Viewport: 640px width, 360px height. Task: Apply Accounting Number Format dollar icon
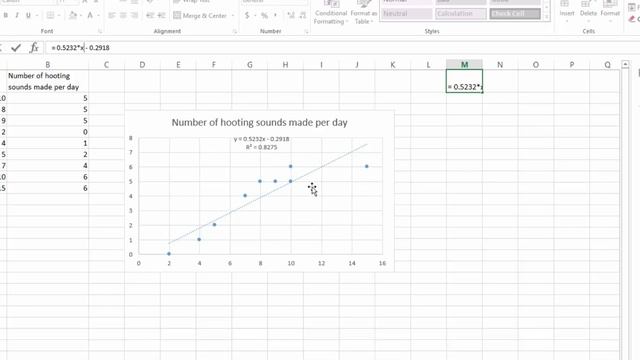[247, 16]
